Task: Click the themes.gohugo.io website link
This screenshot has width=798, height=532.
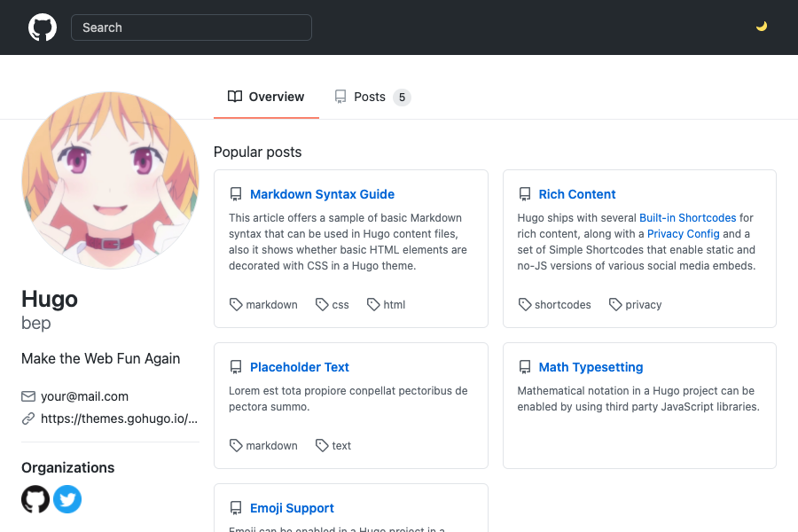Action: [x=119, y=419]
